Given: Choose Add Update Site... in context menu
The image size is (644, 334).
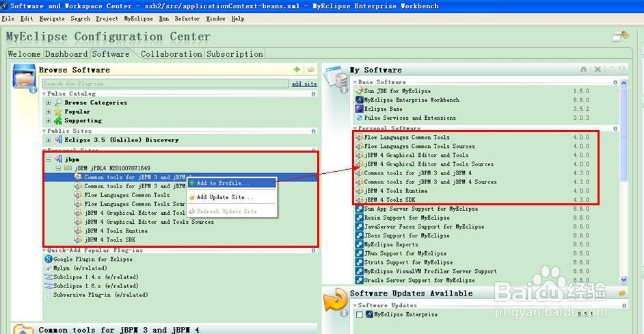Looking at the screenshot, I should pyautogui.click(x=232, y=197).
